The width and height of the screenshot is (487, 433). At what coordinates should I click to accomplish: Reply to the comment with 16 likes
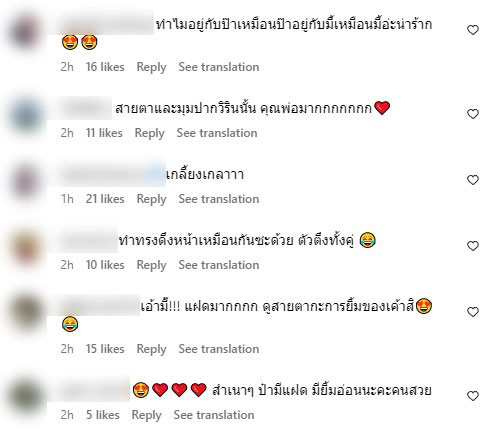151,67
